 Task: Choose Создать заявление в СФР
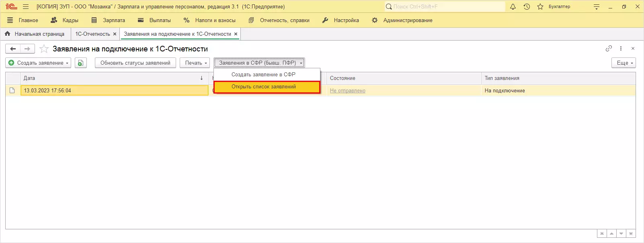(x=267, y=75)
